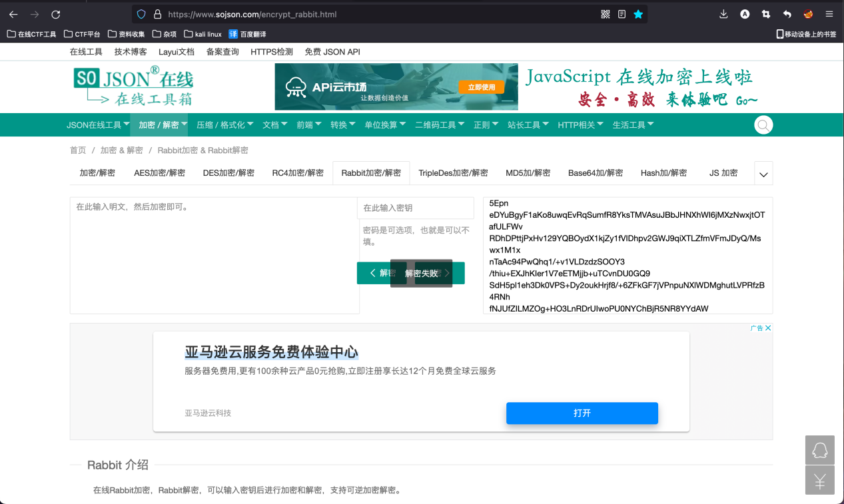Expand the 前端 dropdown menu

pos(309,125)
